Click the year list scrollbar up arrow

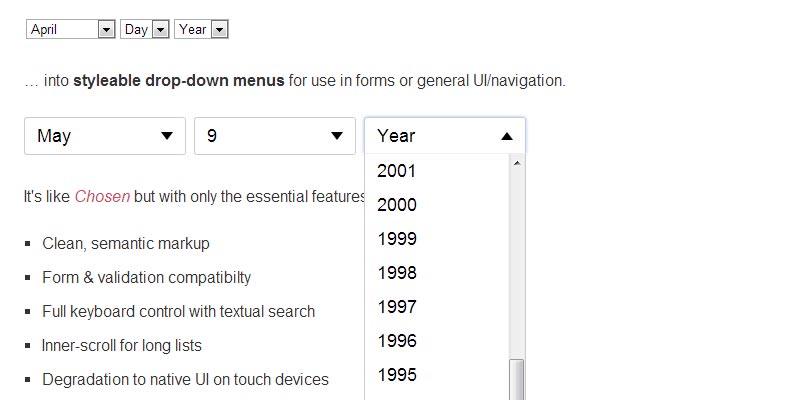coord(517,164)
